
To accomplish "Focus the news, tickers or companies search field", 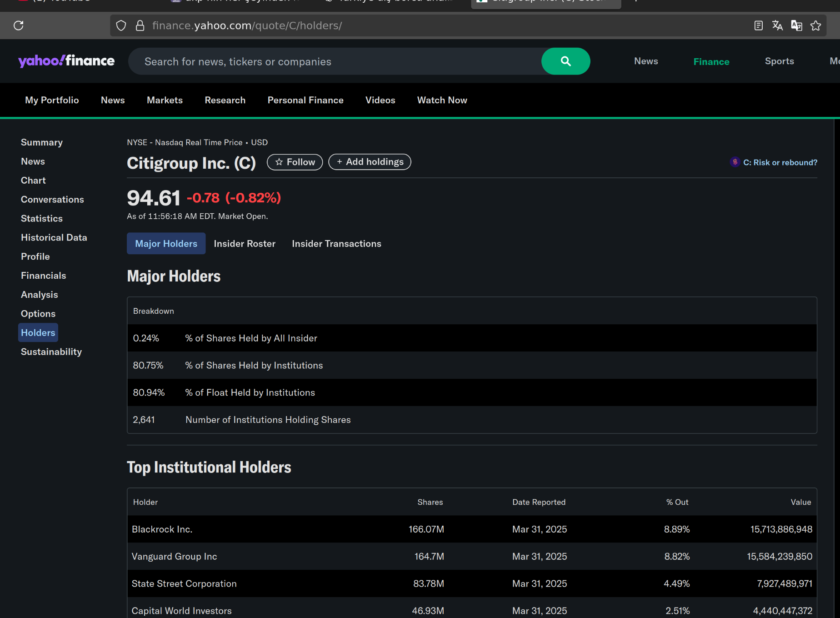I will [335, 61].
